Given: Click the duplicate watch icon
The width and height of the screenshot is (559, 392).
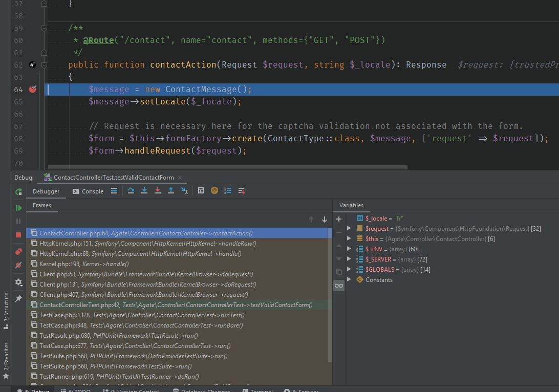Looking at the screenshot, I should pyautogui.click(x=339, y=272).
